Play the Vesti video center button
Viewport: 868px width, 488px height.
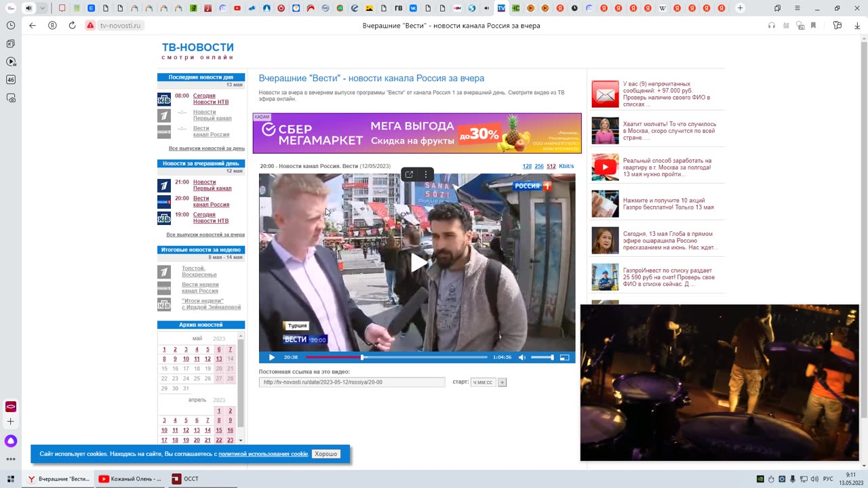point(418,263)
